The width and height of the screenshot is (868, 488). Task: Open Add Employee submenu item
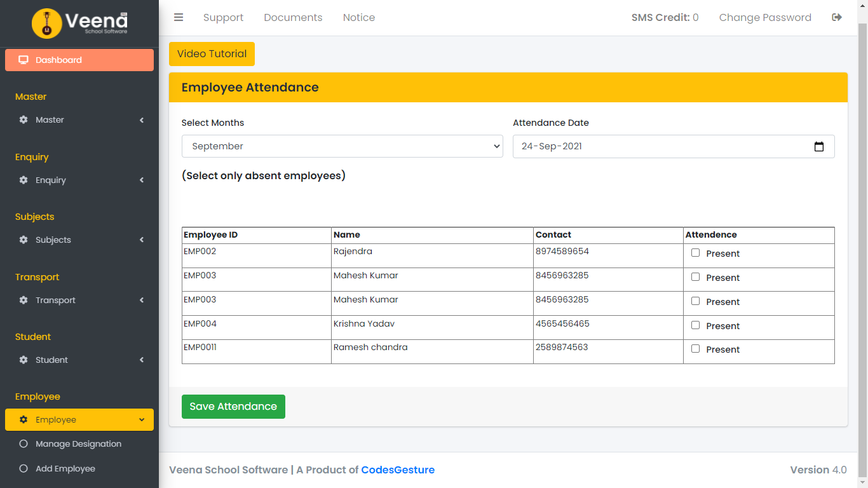(x=79, y=468)
